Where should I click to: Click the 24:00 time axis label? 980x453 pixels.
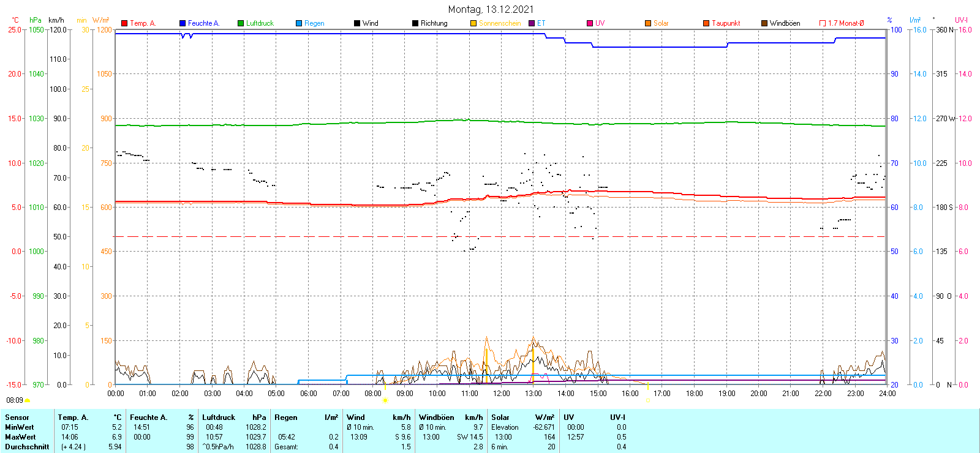pyautogui.click(x=887, y=394)
